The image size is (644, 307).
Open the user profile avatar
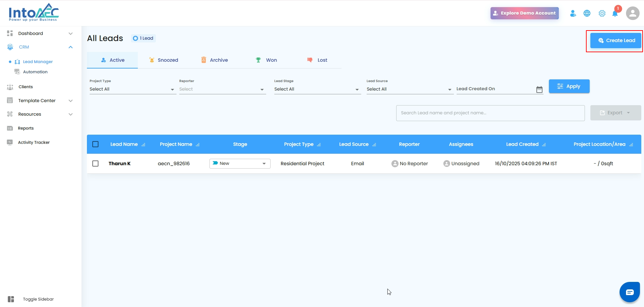pyautogui.click(x=633, y=13)
